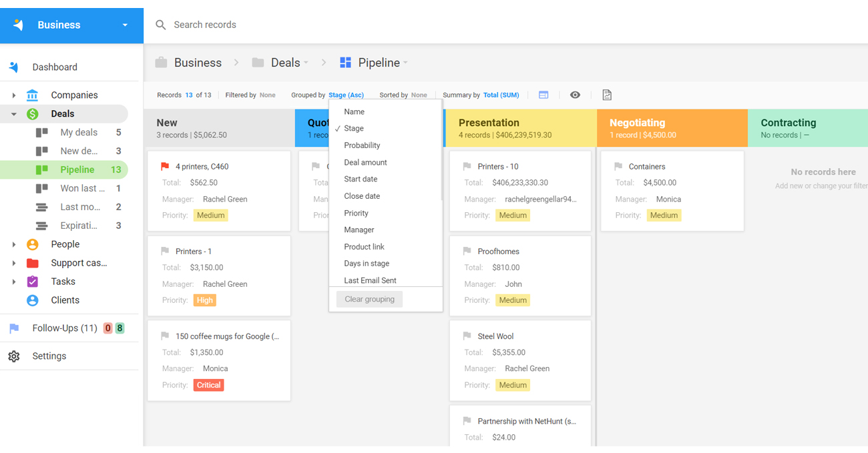Viewport: 868px width, 453px height.
Task: Click the report document icon in toolbar
Action: (x=607, y=95)
